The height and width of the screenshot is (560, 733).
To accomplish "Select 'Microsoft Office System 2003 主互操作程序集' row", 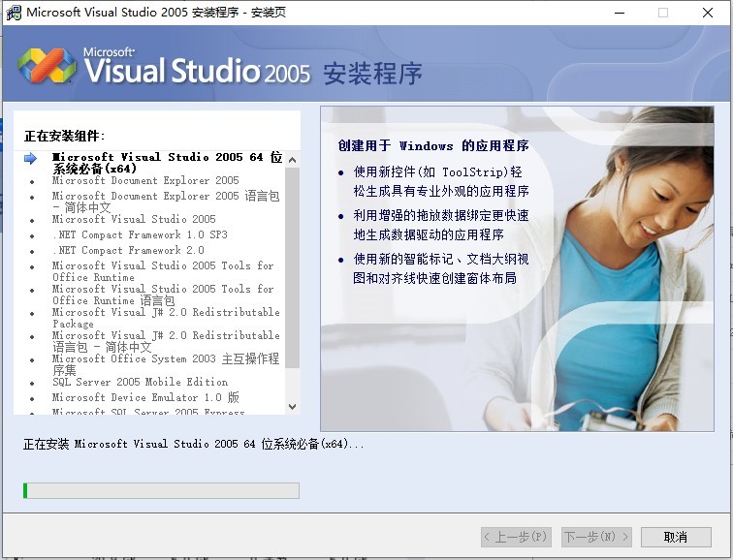I will click(166, 364).
